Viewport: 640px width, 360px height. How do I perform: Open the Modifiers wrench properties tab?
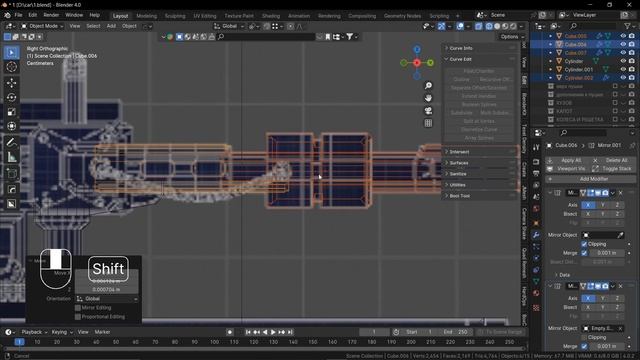click(536, 235)
